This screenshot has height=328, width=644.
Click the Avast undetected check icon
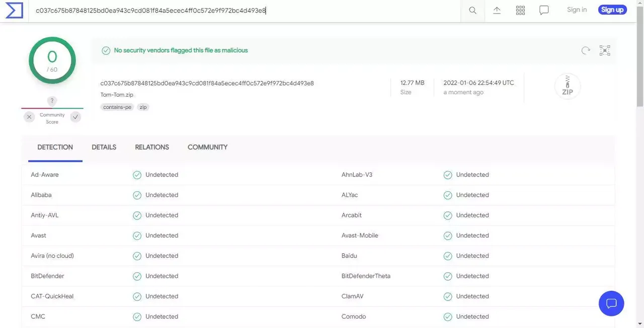point(137,235)
